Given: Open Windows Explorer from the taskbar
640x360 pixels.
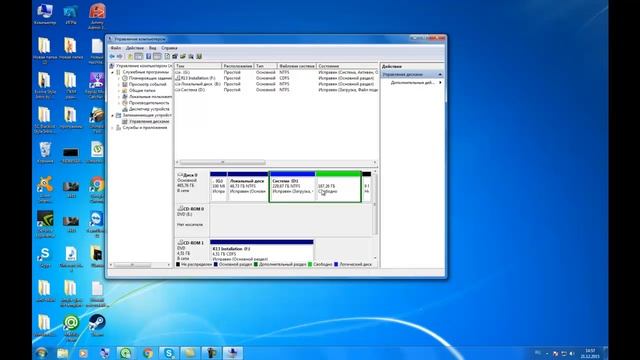Looking at the screenshot, I should point(62,353).
